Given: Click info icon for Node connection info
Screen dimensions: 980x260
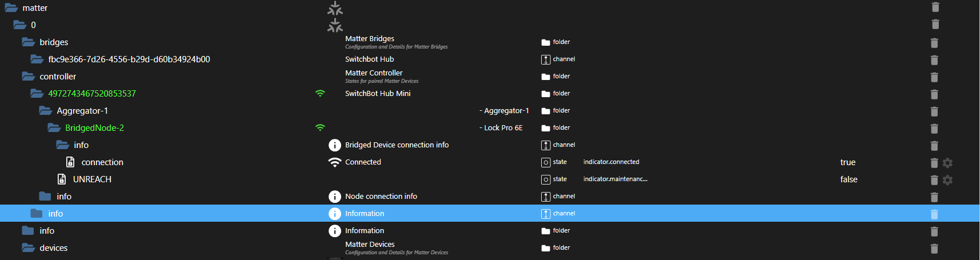Looking at the screenshot, I should (x=335, y=197).
